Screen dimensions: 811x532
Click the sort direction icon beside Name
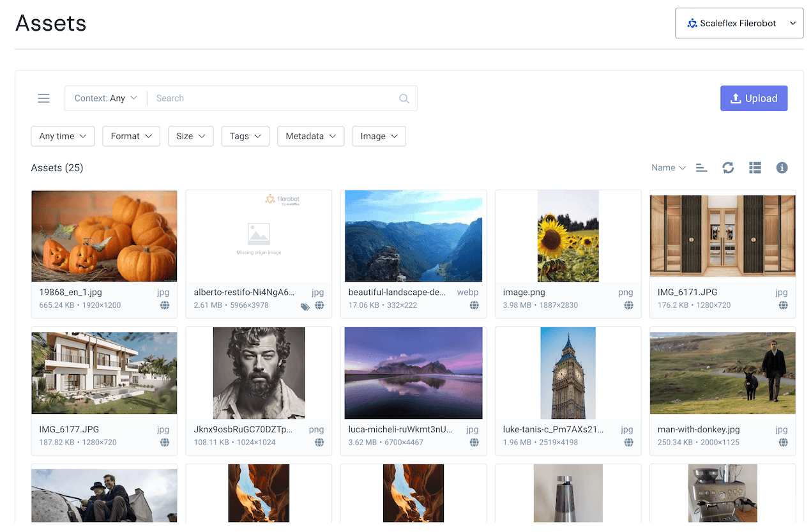701,167
